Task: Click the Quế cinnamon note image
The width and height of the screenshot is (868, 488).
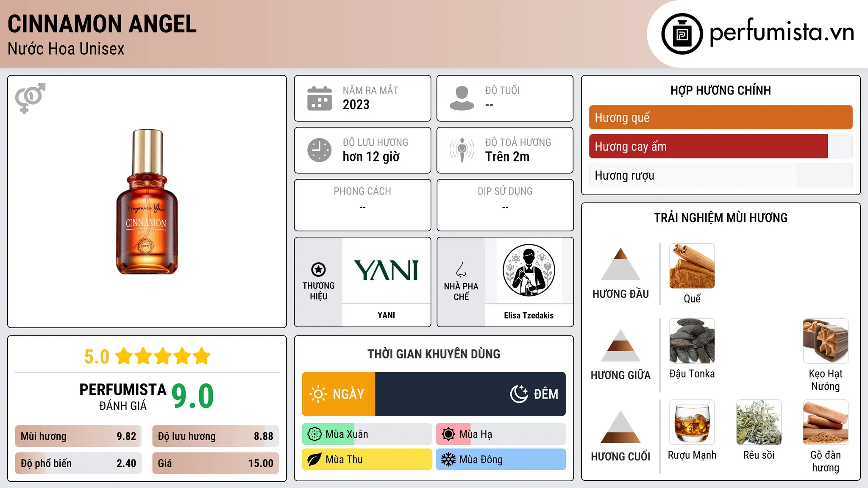Action: tap(692, 266)
